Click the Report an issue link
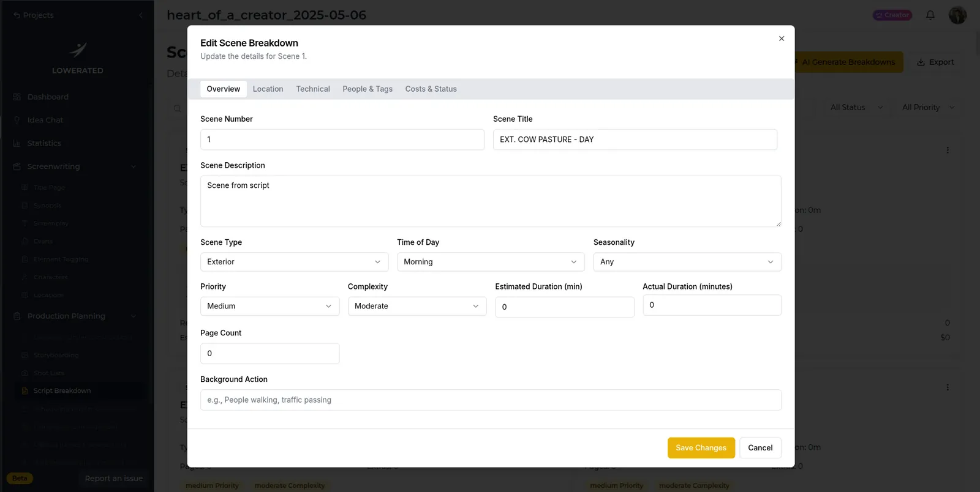The image size is (980, 492). (114, 479)
